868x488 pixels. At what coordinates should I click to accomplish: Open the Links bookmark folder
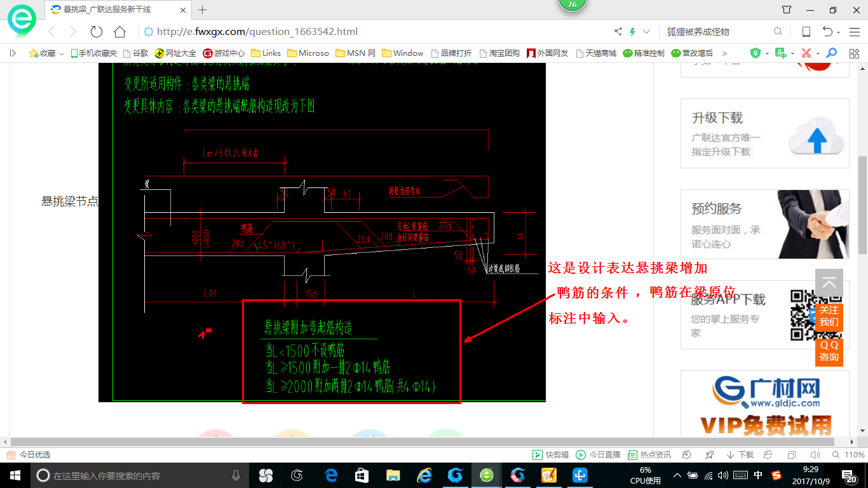(x=266, y=53)
